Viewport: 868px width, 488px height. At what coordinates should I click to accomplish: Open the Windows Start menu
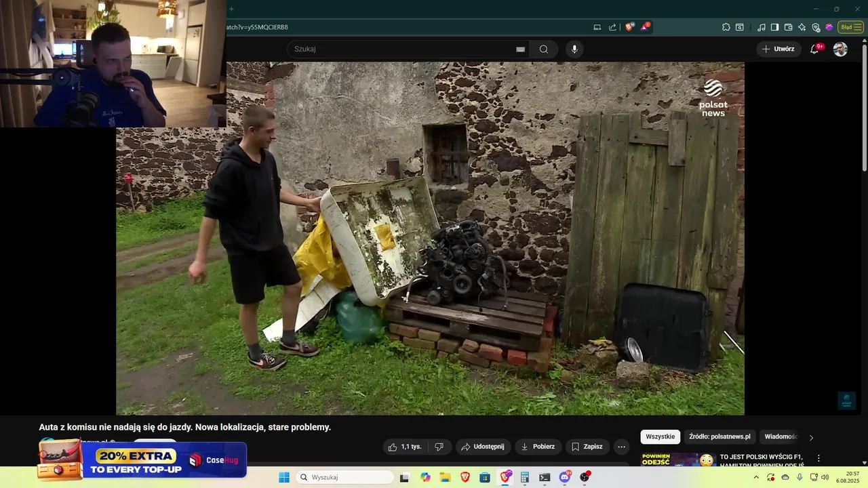[284, 477]
